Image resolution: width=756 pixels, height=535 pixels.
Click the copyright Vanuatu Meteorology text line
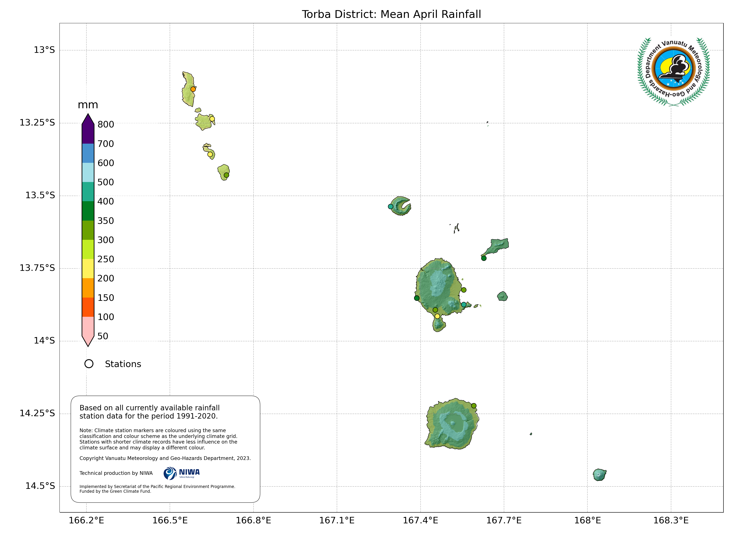(165, 458)
